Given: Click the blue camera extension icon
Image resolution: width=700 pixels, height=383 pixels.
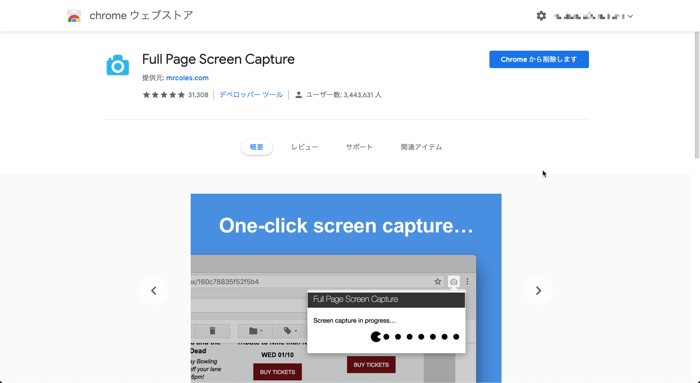Looking at the screenshot, I should click(118, 65).
